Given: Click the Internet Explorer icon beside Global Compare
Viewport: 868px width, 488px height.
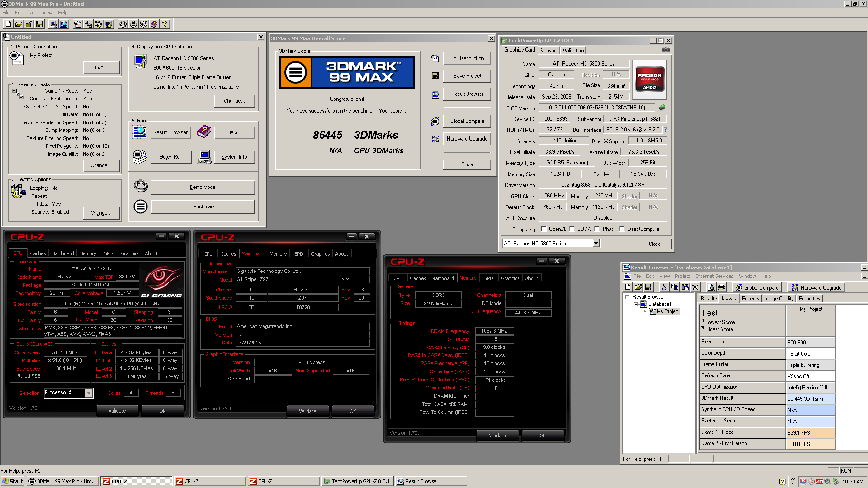Looking at the screenshot, I should [435, 121].
